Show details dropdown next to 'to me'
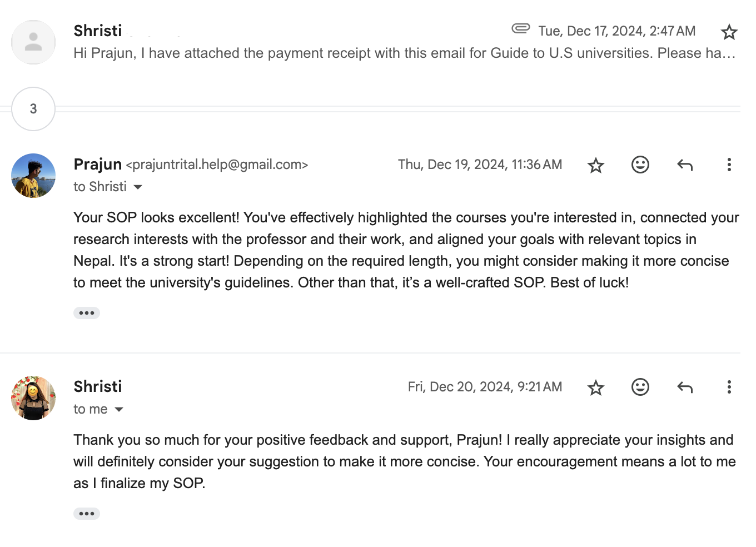This screenshot has height=547, width=756. [119, 410]
